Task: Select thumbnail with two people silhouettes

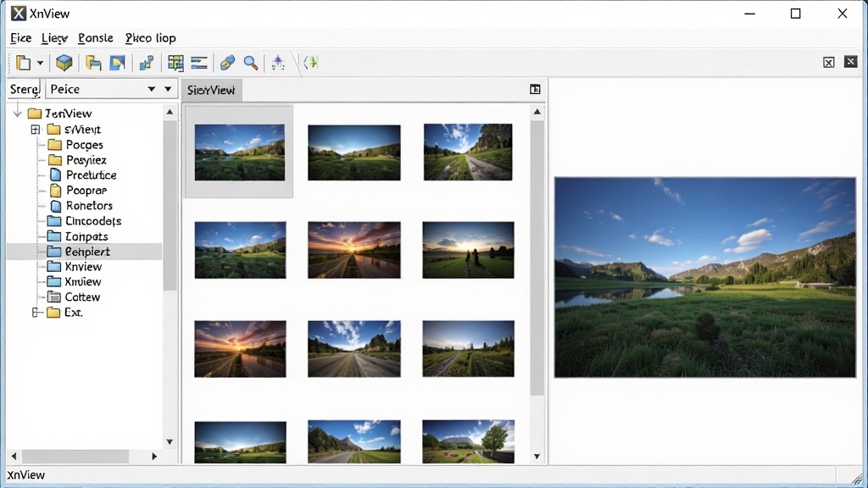Action: tap(468, 250)
